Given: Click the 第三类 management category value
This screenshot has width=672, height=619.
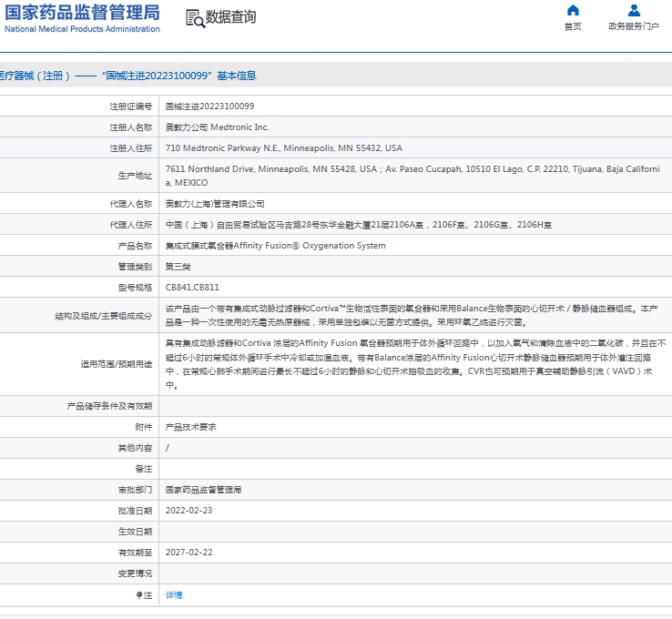Looking at the screenshot, I should tap(178, 267).
